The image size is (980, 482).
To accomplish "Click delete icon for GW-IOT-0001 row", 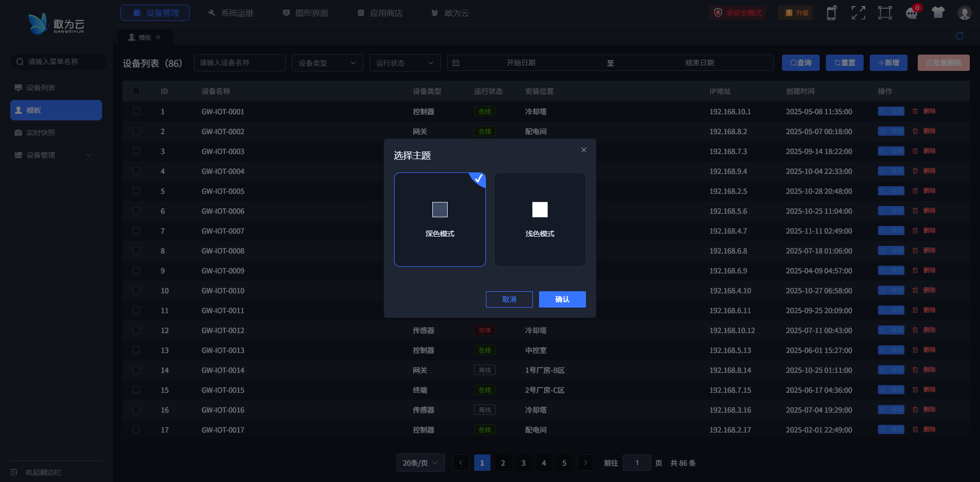I will 915,111.
